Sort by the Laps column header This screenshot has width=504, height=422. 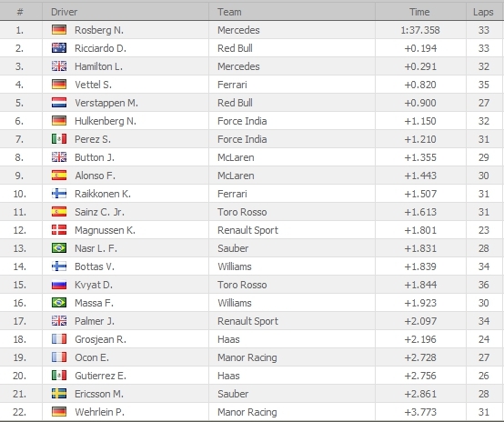coord(485,12)
